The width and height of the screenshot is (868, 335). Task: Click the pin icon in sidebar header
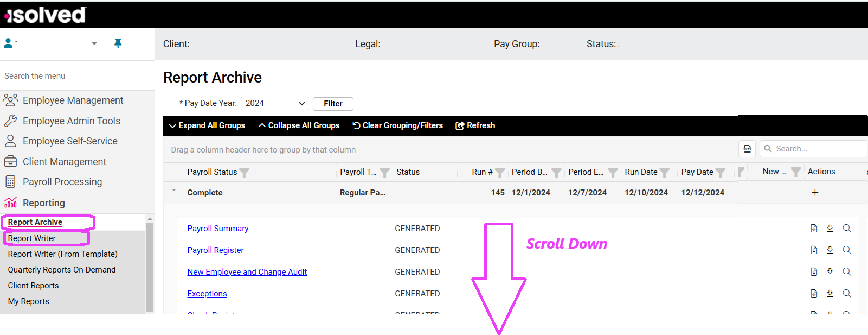118,43
